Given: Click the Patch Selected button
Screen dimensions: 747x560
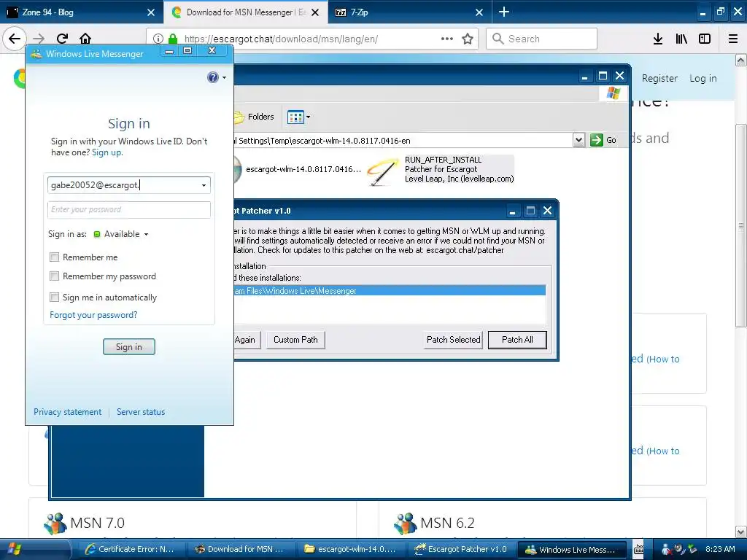Looking at the screenshot, I should (453, 340).
